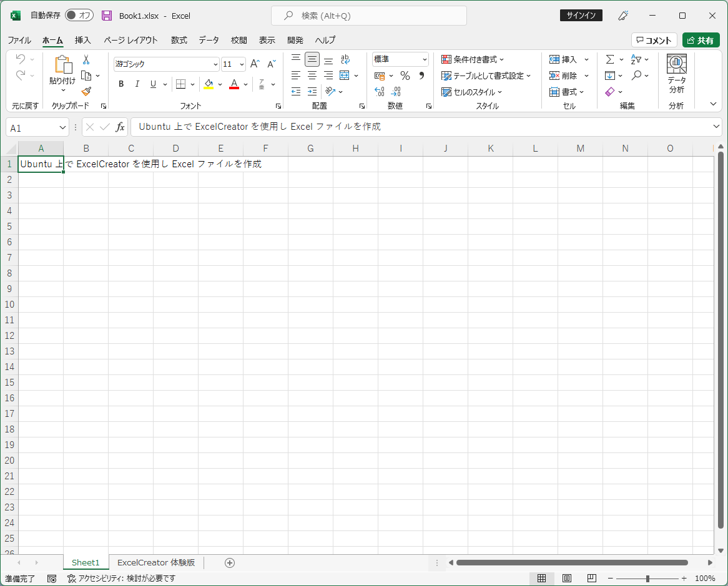This screenshot has width=728, height=586.
Task: Click the 共有 button
Action: 701,41
